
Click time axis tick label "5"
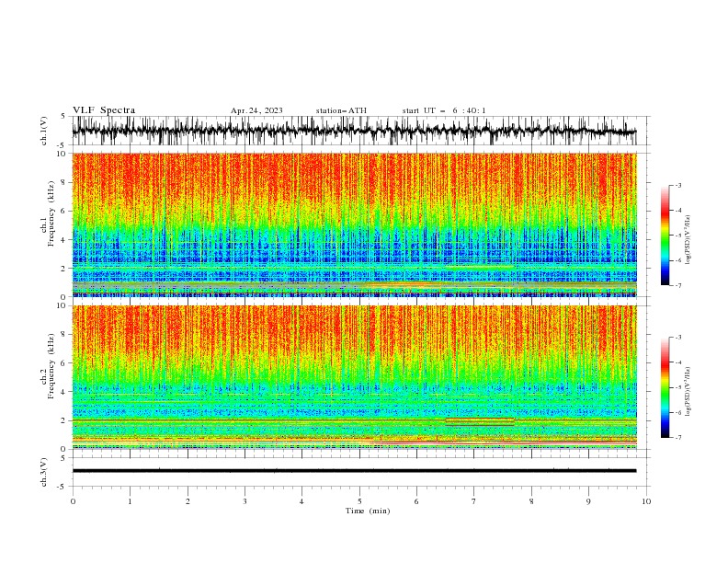pos(359,501)
